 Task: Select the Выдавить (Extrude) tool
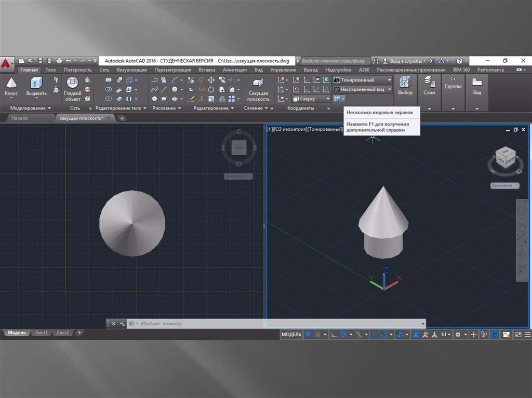point(36,86)
